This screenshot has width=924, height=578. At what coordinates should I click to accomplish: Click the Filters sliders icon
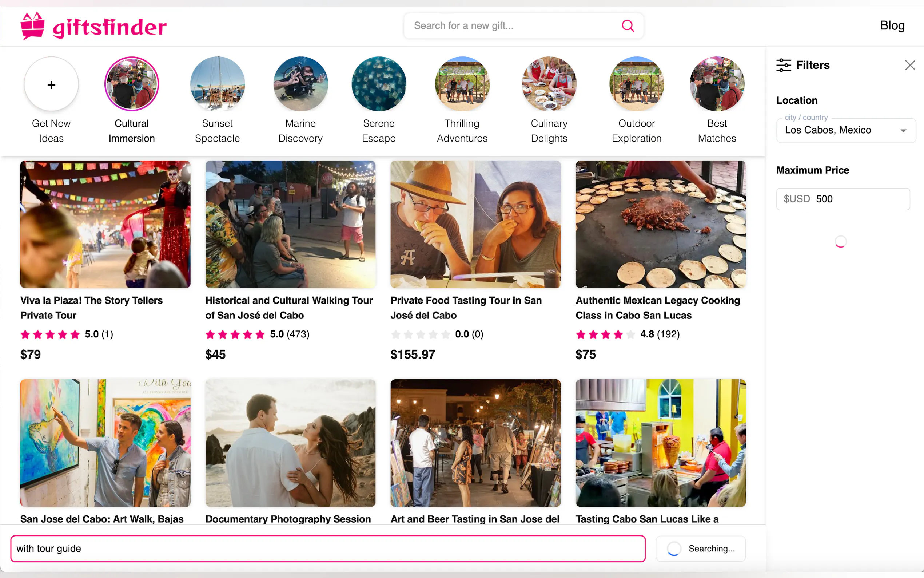[784, 65]
